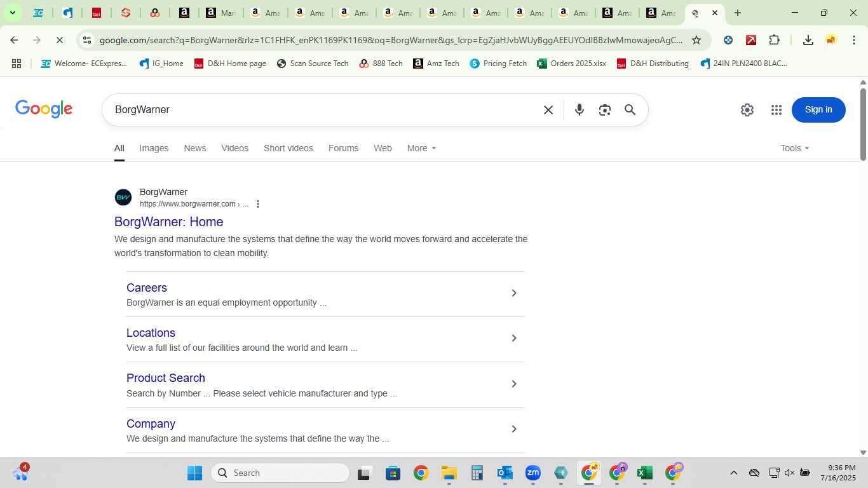Expand the More search filters dropdown
This screenshot has height=488, width=868.
(422, 148)
